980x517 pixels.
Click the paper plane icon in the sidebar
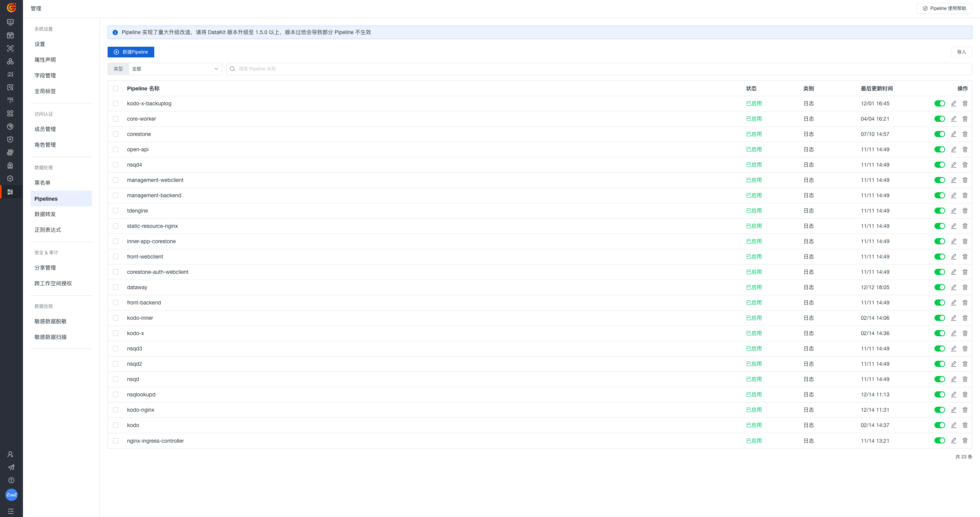pyautogui.click(x=11, y=467)
